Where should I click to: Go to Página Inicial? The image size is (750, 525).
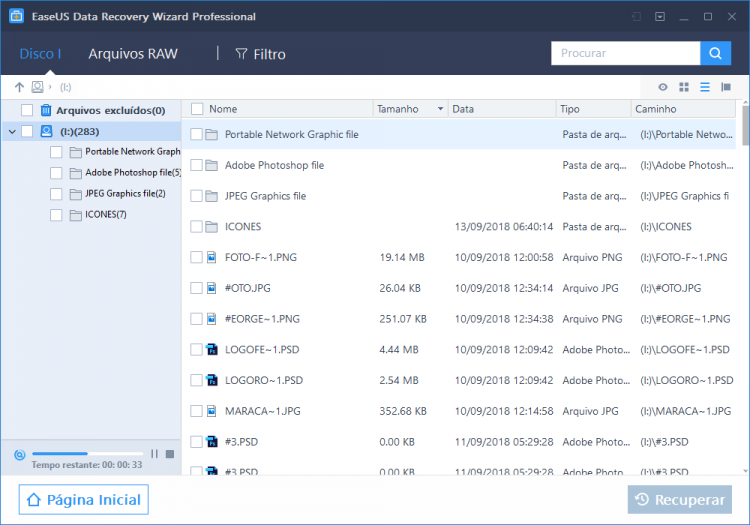[84, 500]
